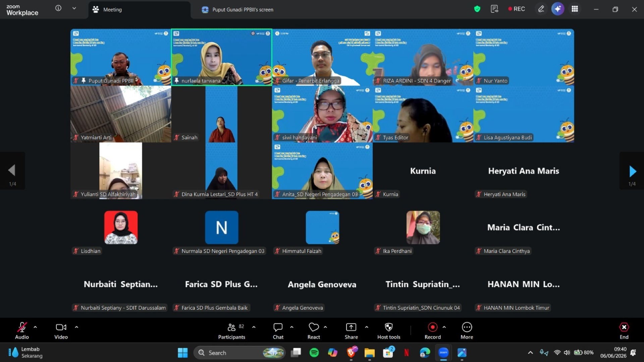Open meeting information icon
Viewport: 644px width, 362px height.
point(58,8)
